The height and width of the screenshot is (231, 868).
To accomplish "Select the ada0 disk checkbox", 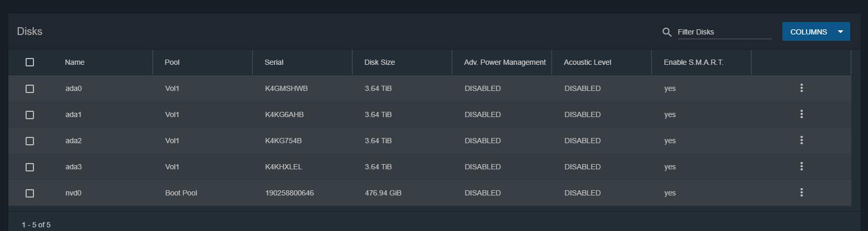I will coord(30,89).
